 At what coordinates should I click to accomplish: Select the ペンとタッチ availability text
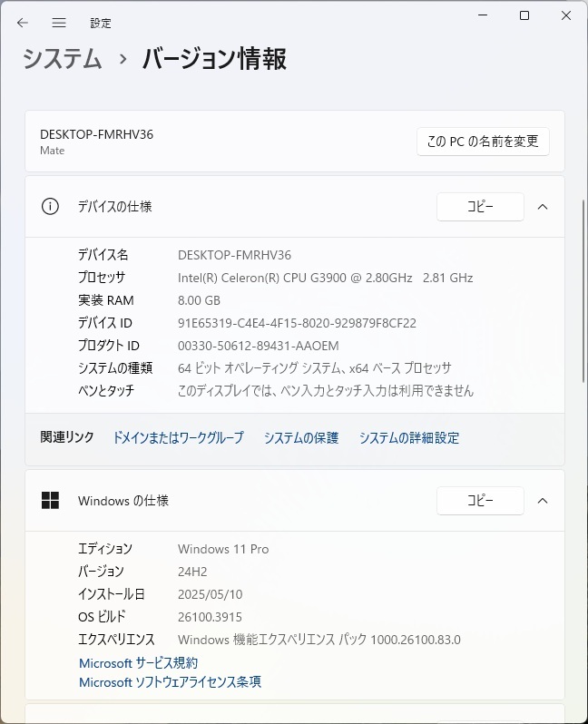[x=326, y=391]
